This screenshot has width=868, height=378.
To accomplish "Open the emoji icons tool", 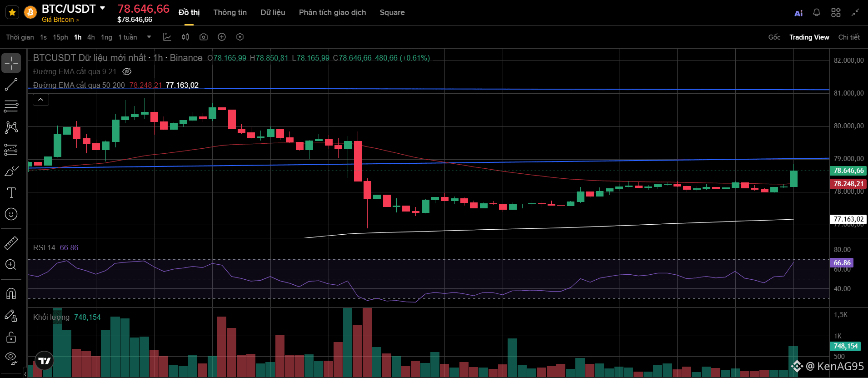I will click(11, 214).
